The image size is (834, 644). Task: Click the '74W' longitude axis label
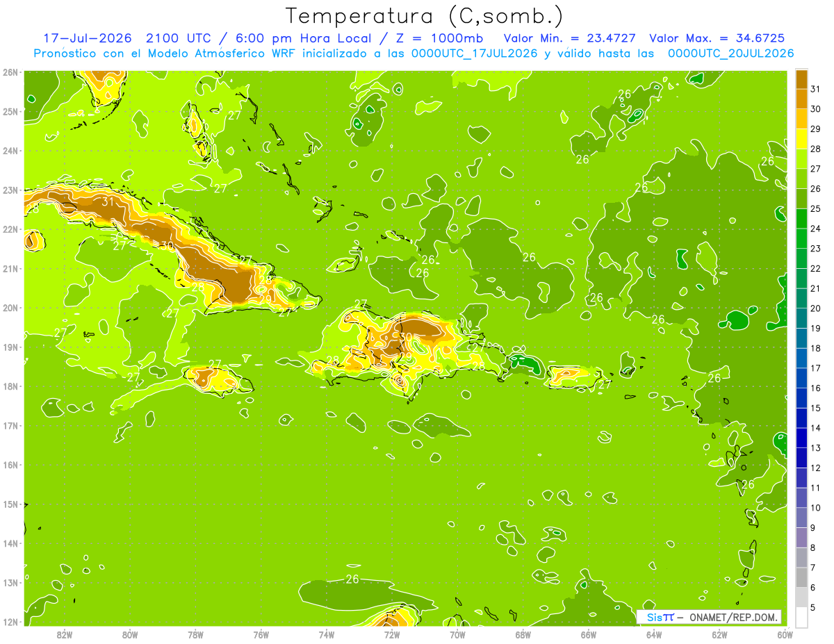pos(327,634)
